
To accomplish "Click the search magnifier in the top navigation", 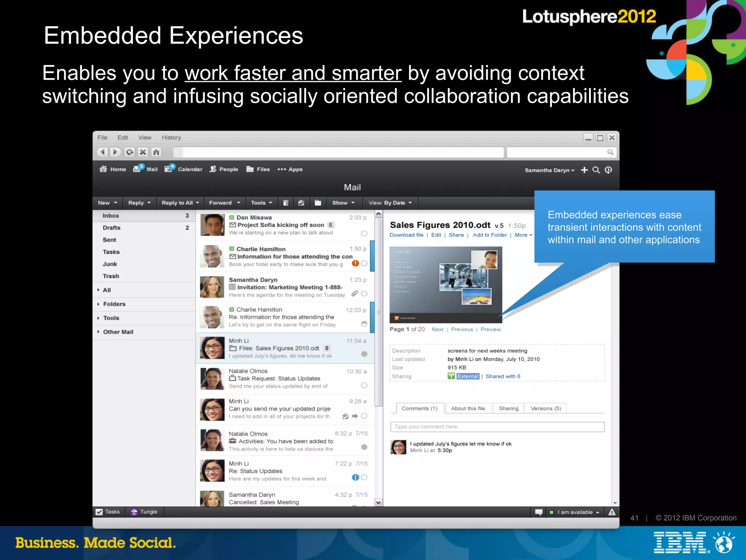I will pos(596,170).
